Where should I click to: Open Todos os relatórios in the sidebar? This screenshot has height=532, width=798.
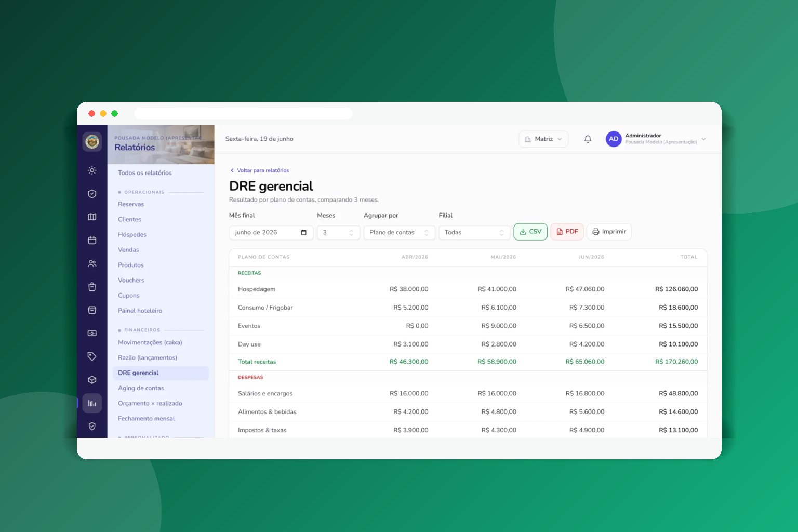[x=144, y=173]
